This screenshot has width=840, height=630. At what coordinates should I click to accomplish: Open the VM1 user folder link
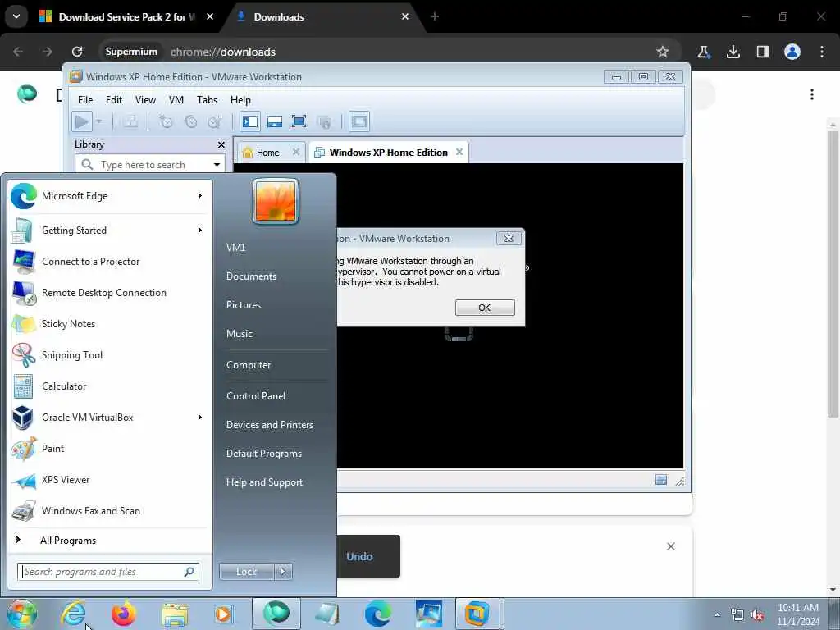click(x=235, y=248)
